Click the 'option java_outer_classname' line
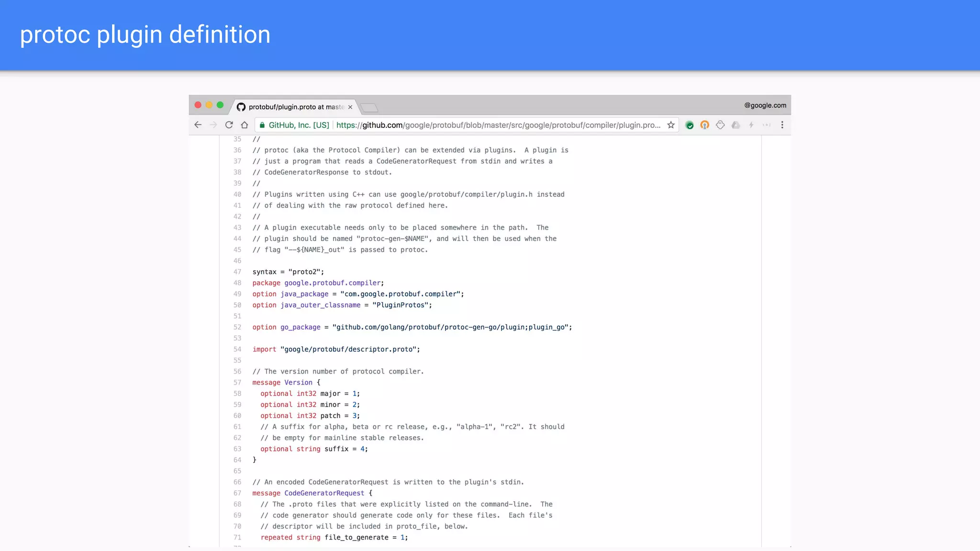Image resolution: width=980 pixels, height=551 pixels. point(342,305)
